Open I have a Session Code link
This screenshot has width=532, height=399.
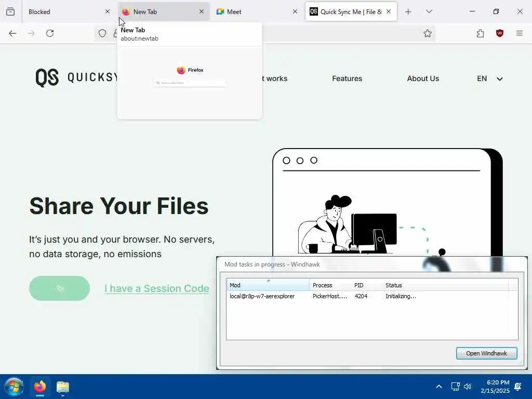tap(157, 288)
